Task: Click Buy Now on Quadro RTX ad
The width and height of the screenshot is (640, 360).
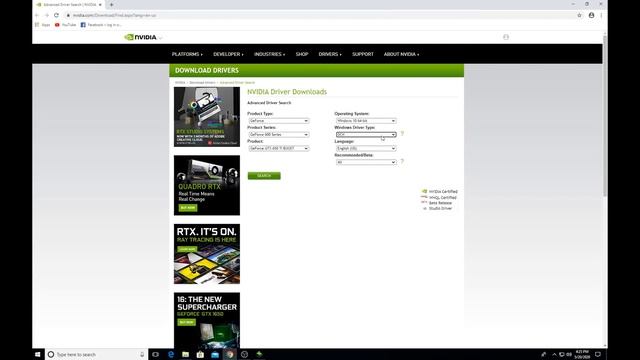Action: tap(188, 208)
